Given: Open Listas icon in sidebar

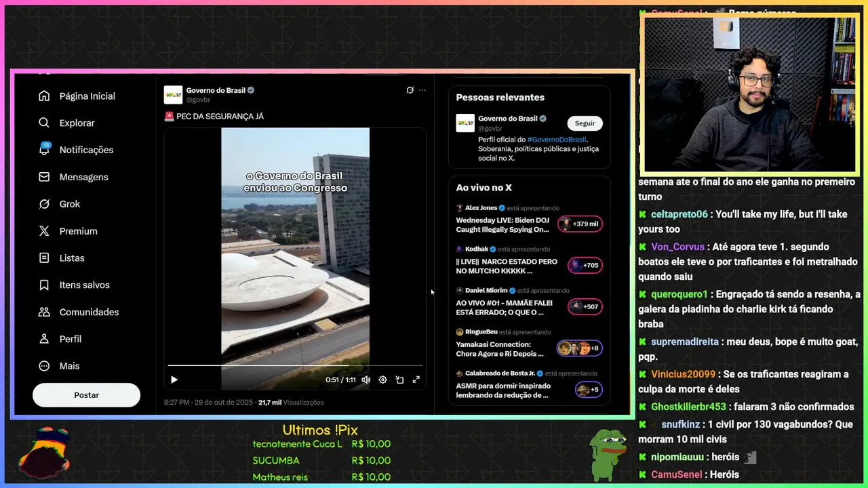Looking at the screenshot, I should (x=44, y=258).
